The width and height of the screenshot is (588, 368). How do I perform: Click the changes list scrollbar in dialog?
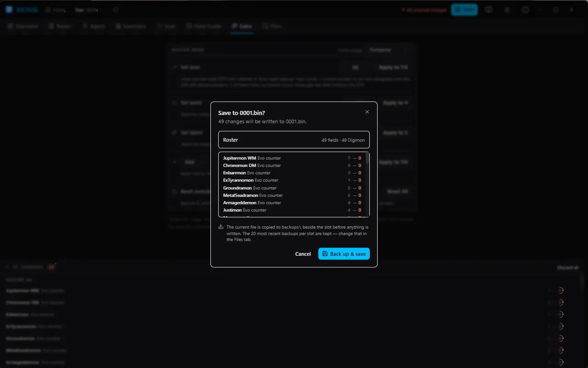pyautogui.click(x=367, y=159)
